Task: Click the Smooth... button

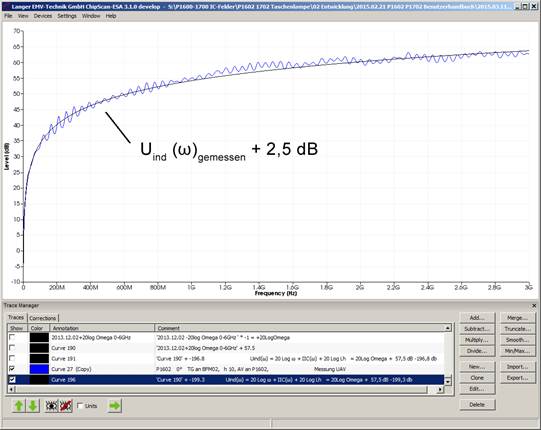Action: click(x=518, y=340)
